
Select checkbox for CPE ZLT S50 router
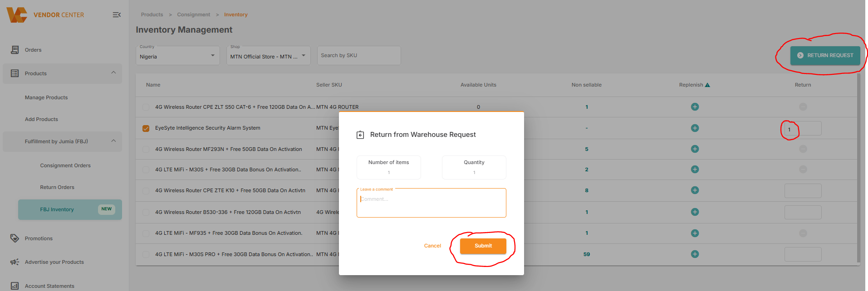tap(146, 107)
